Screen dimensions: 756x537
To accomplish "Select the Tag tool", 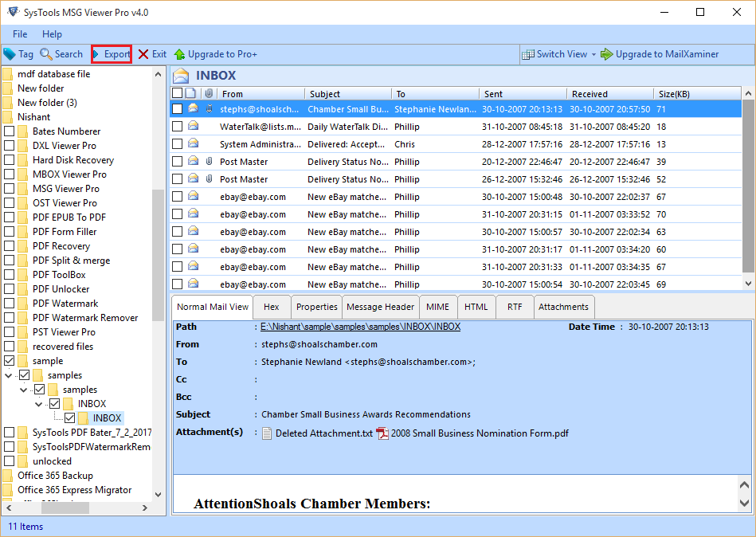I will [18, 54].
